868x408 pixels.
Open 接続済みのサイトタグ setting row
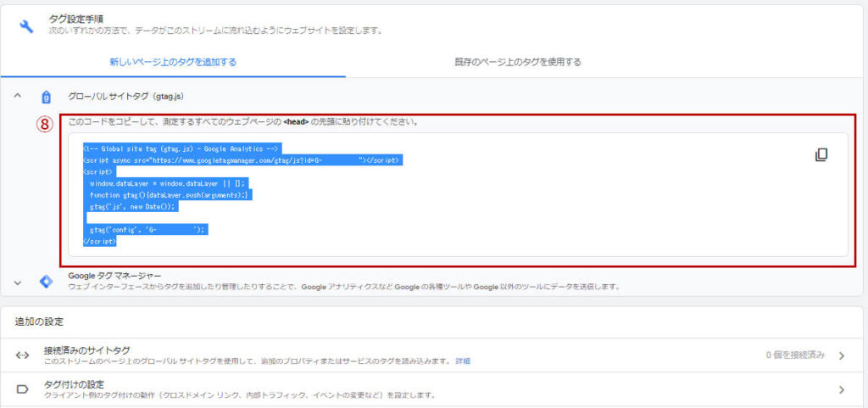(431, 355)
